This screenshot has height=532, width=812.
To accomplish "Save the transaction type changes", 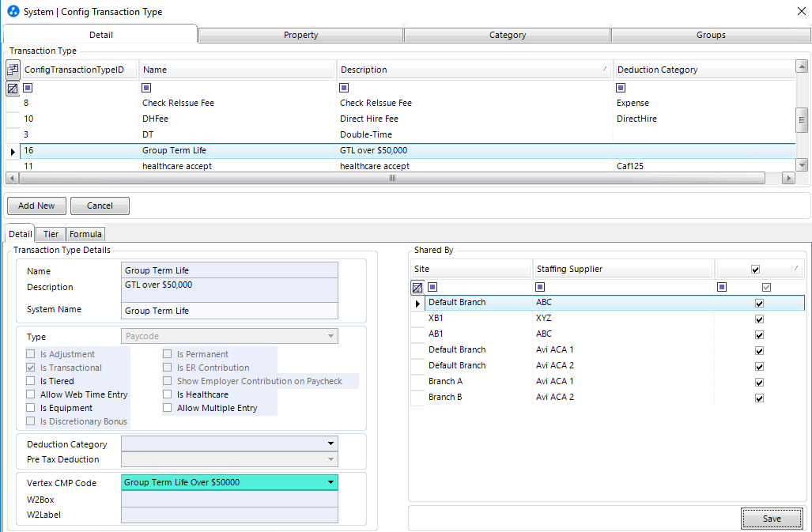I will [x=772, y=519].
